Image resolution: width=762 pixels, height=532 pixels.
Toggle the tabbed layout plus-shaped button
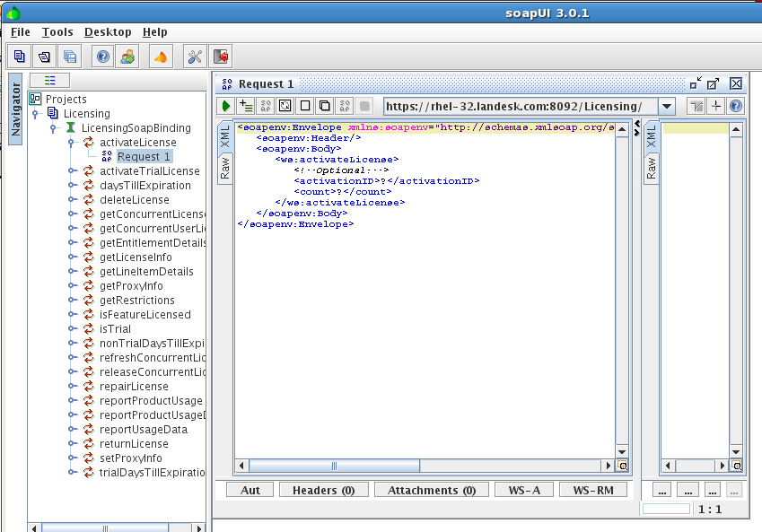[x=716, y=106]
